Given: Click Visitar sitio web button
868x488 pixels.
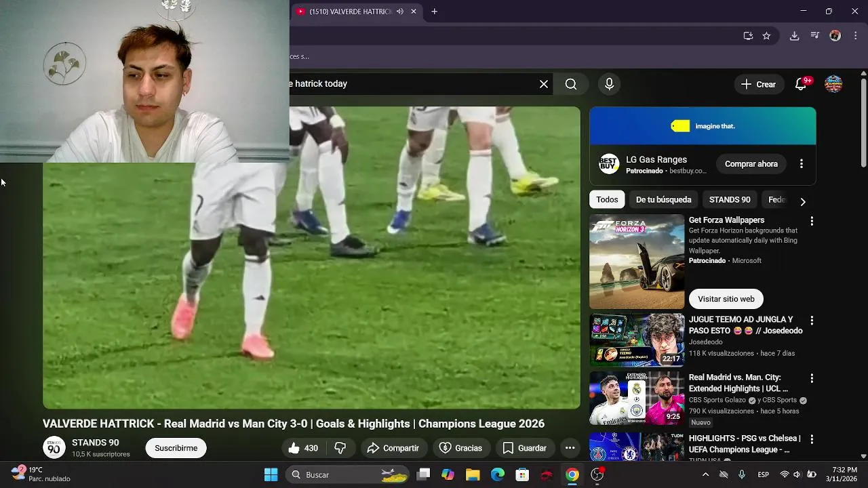Looking at the screenshot, I should tap(726, 299).
